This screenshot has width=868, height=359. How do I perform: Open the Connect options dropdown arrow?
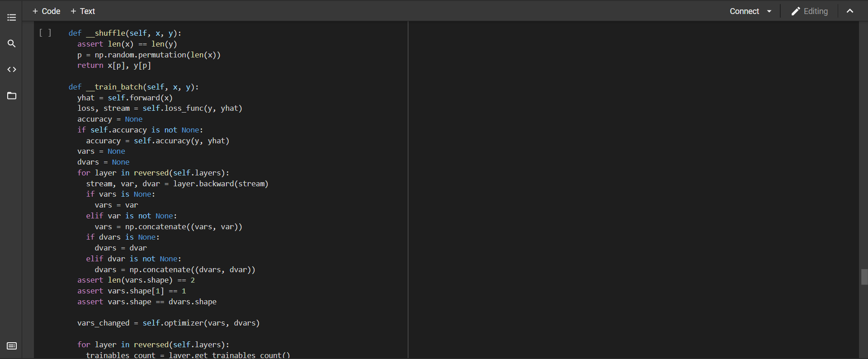point(769,11)
